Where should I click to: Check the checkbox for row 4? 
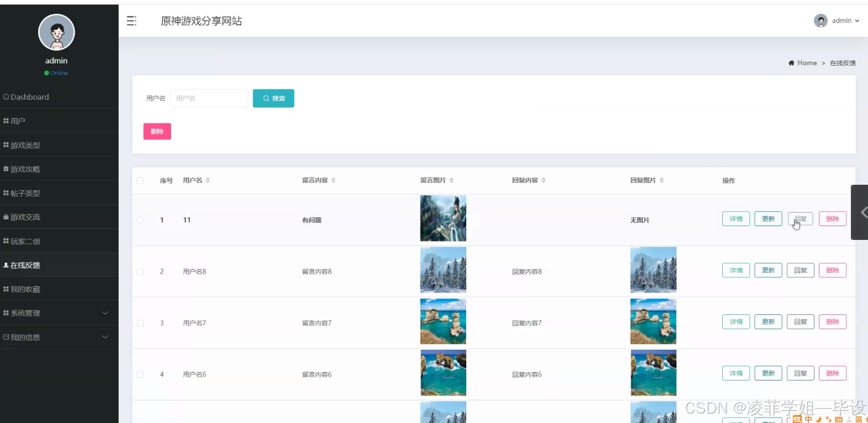pos(140,374)
